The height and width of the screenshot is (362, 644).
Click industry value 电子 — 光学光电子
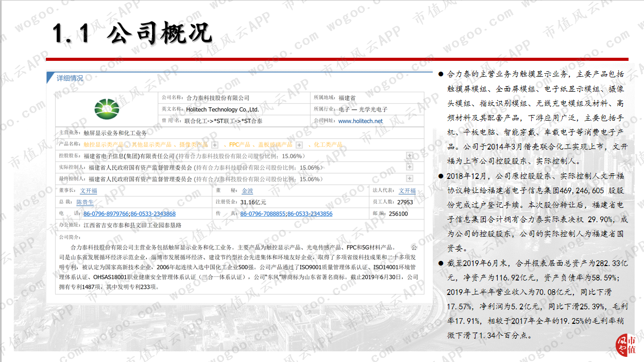tap(363, 109)
